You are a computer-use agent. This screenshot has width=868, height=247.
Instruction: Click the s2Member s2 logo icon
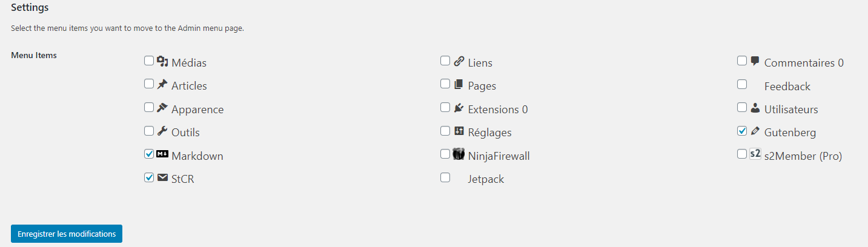(x=755, y=154)
